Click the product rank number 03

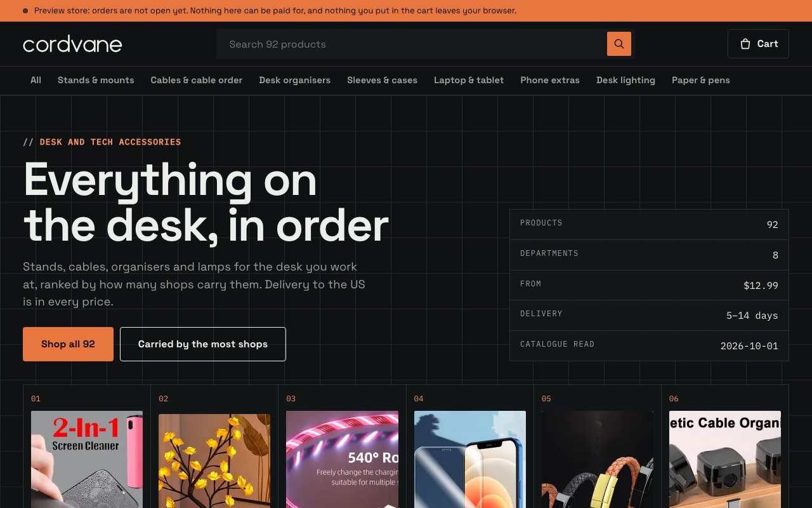[x=291, y=399]
